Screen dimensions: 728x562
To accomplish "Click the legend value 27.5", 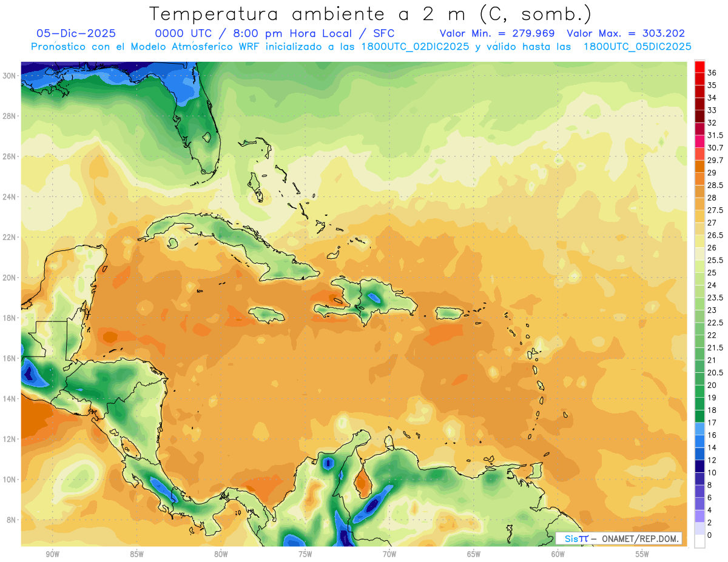I will (715, 210).
